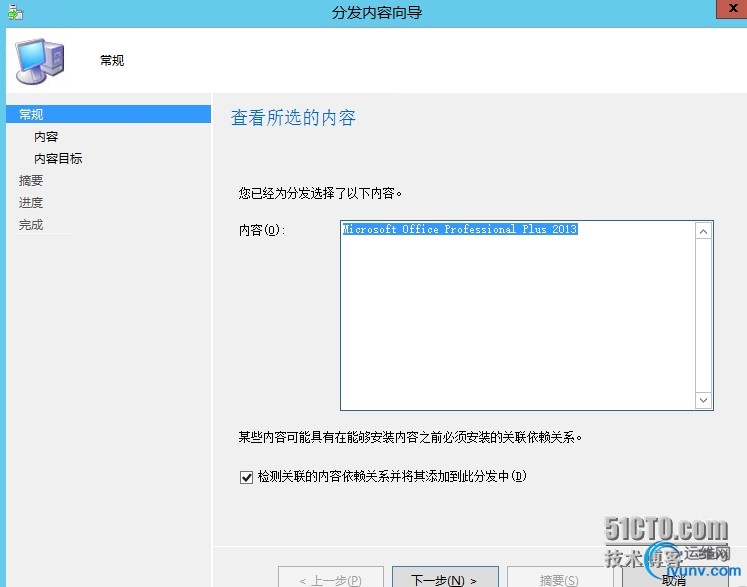Click the text 您已经为分发选择了以下内容

(x=320, y=193)
